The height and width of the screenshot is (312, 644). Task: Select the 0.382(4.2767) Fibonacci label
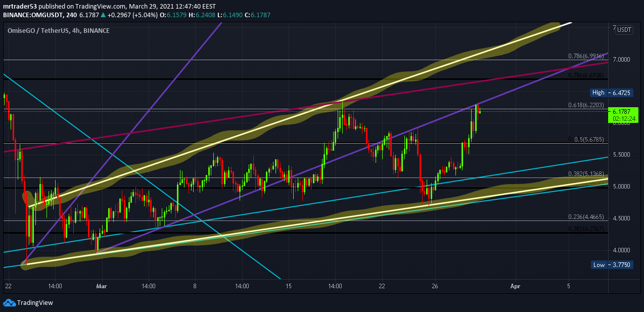[586, 228]
